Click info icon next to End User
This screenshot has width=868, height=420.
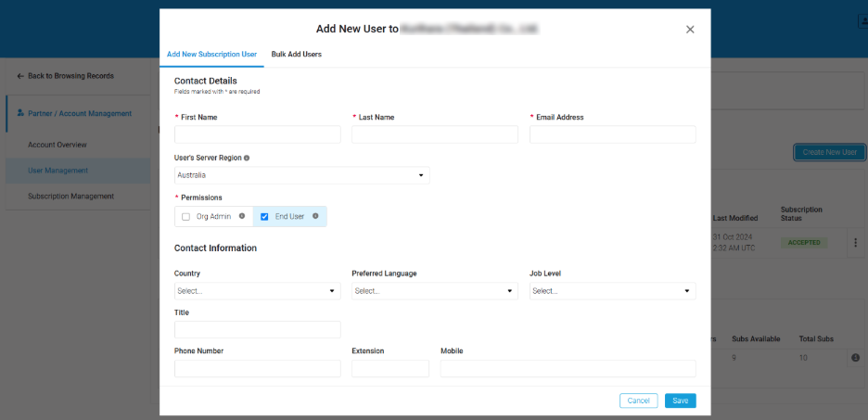(315, 216)
